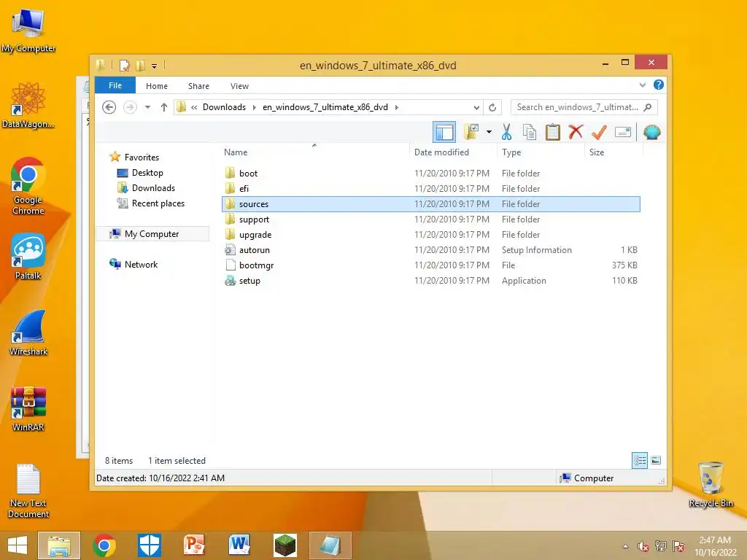Image resolution: width=747 pixels, height=560 pixels.
Task: Expand the arrow after en_windows_7_ultimate_x86_dvd breadcrumb
Action: (396, 108)
